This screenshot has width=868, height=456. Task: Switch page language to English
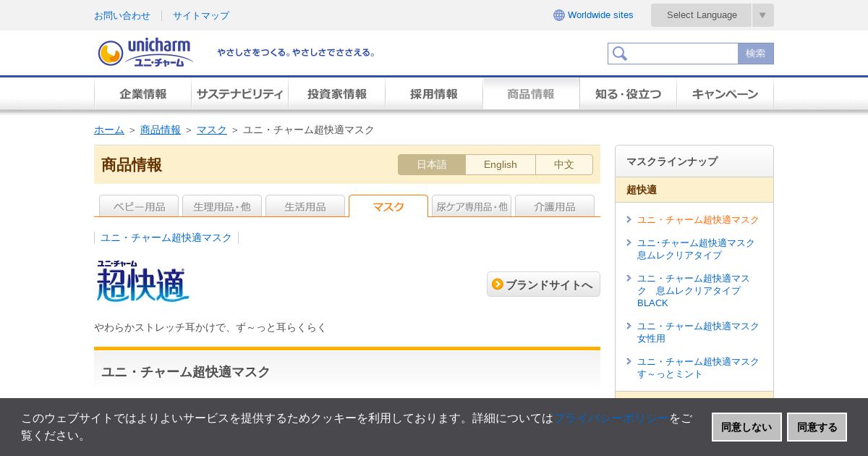tap(501, 164)
